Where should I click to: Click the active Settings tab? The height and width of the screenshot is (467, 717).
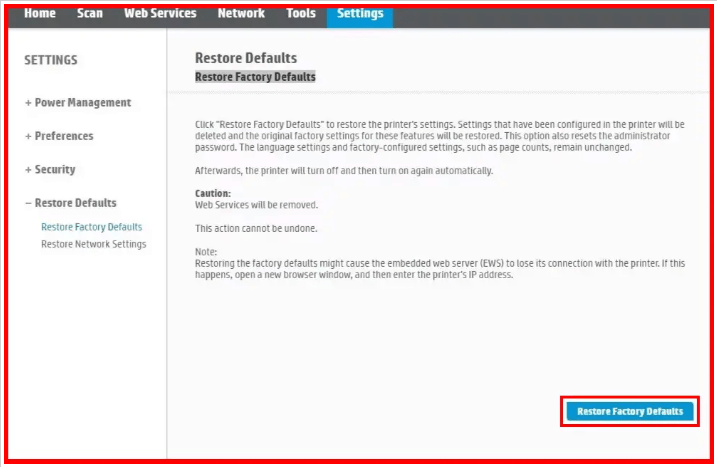[x=359, y=14]
